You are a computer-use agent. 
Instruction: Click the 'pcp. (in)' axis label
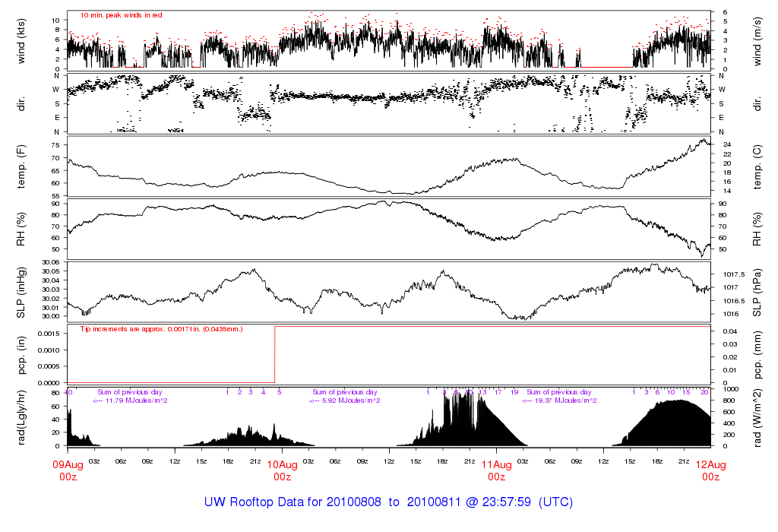[21, 355]
